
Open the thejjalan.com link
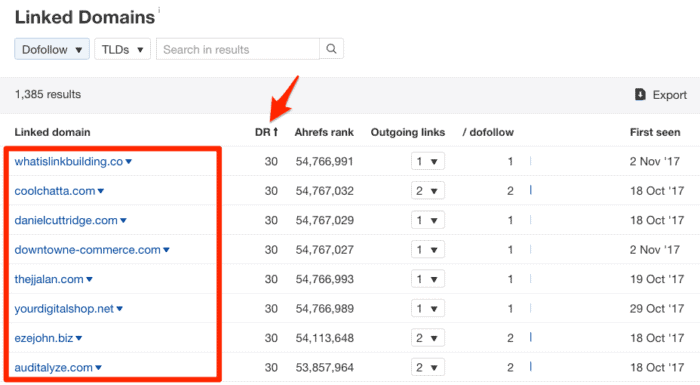pos(49,279)
